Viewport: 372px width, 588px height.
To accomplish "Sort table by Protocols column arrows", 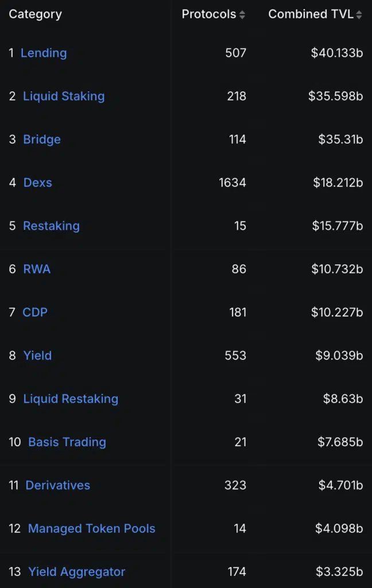I will [x=242, y=14].
